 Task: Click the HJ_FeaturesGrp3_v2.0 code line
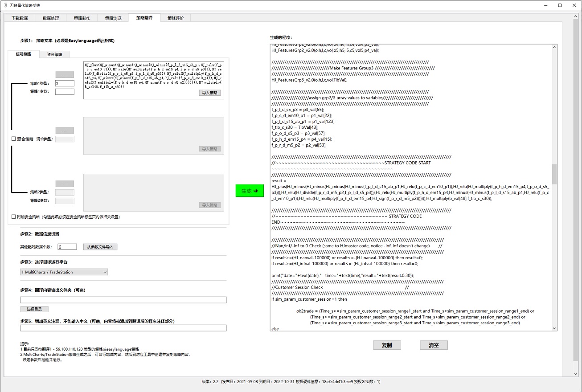[309, 80]
